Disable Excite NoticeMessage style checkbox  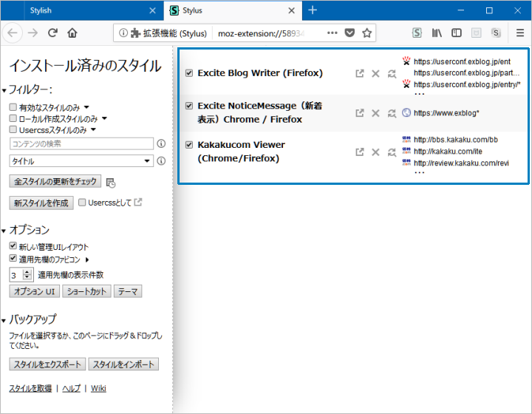click(189, 106)
